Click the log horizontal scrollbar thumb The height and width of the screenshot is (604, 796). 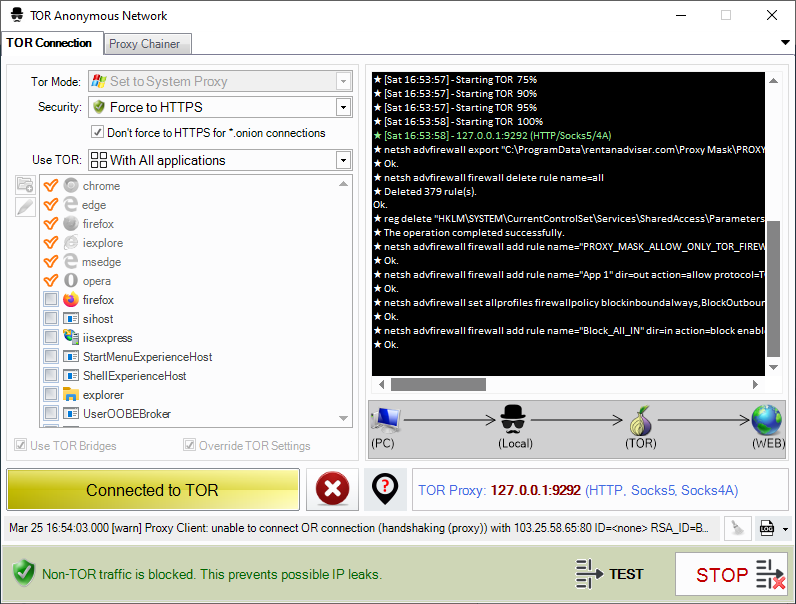click(x=438, y=384)
